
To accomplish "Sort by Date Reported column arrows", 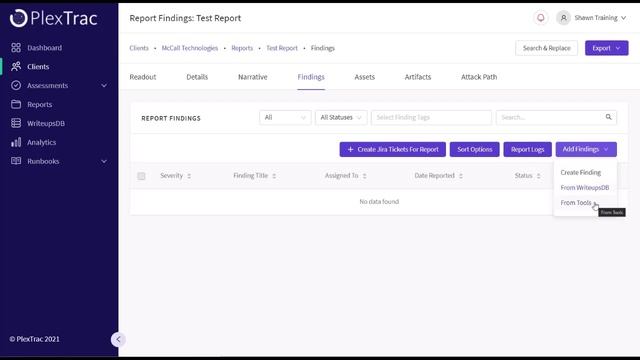I will (x=461, y=176).
